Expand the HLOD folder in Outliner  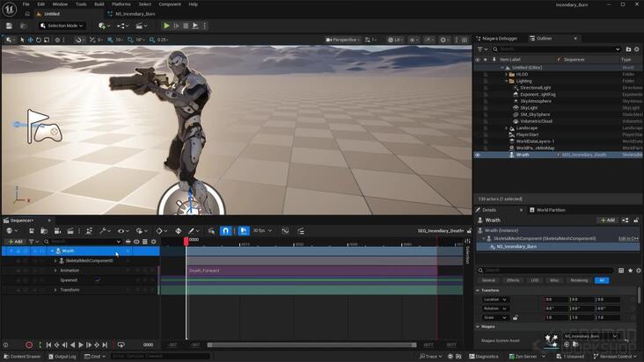507,75
